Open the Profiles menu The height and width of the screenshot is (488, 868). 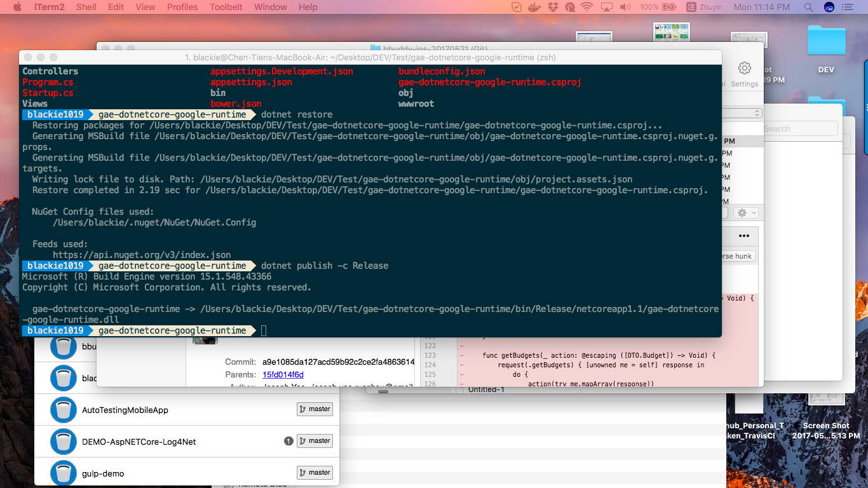[182, 7]
